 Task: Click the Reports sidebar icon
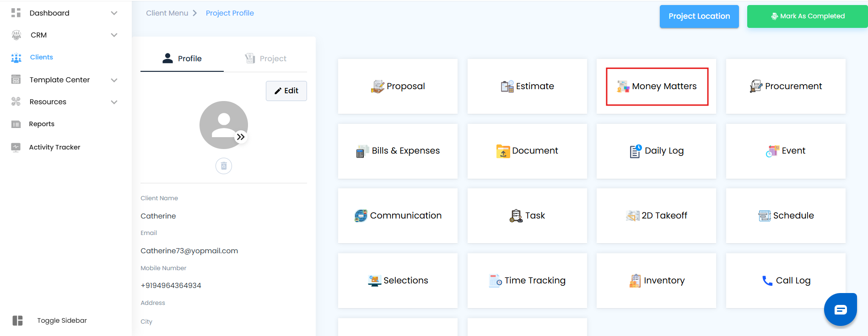tap(16, 124)
